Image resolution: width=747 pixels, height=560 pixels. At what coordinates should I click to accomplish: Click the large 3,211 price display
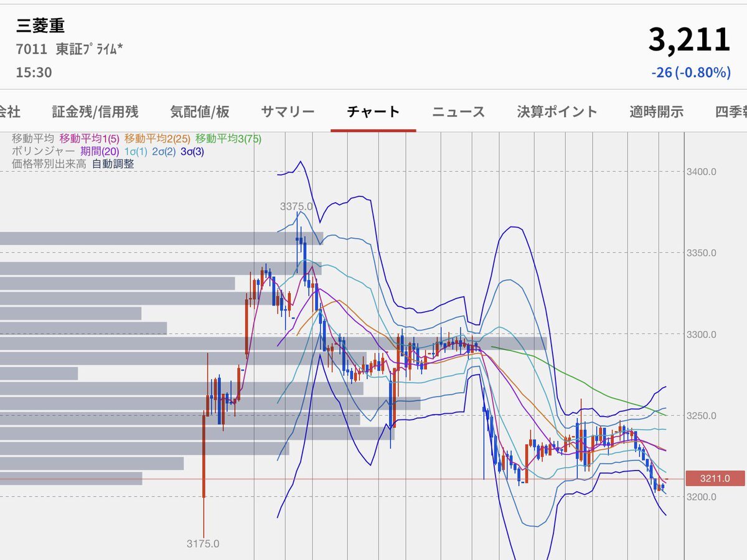[x=689, y=40]
